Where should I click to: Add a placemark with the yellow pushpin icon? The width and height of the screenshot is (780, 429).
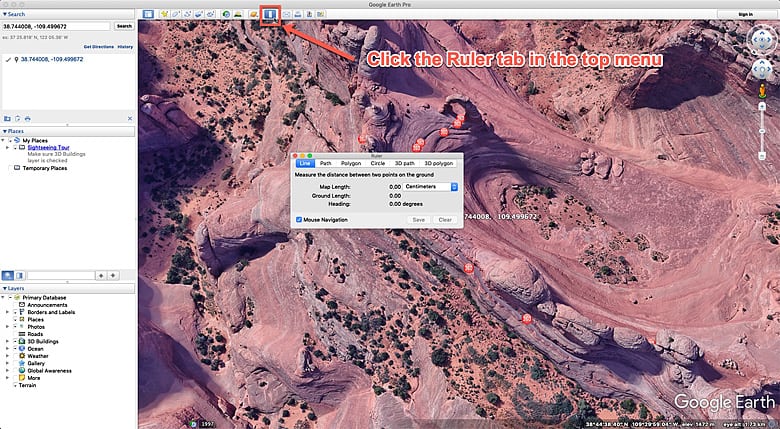(x=164, y=14)
